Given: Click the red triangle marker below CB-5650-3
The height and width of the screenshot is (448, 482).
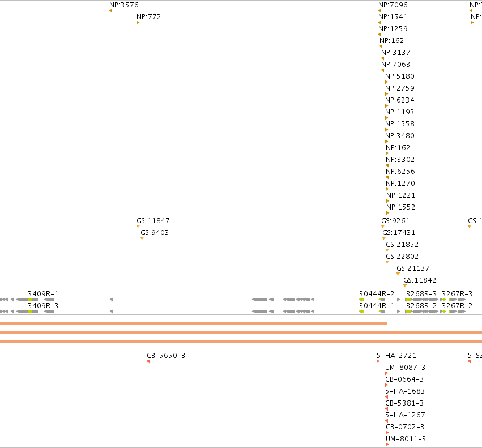Looking at the screenshot, I should (148, 361).
